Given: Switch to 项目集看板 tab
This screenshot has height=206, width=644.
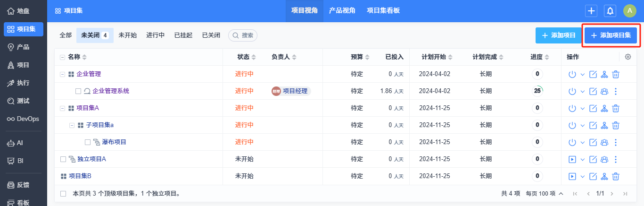Looking at the screenshot, I should [383, 10].
